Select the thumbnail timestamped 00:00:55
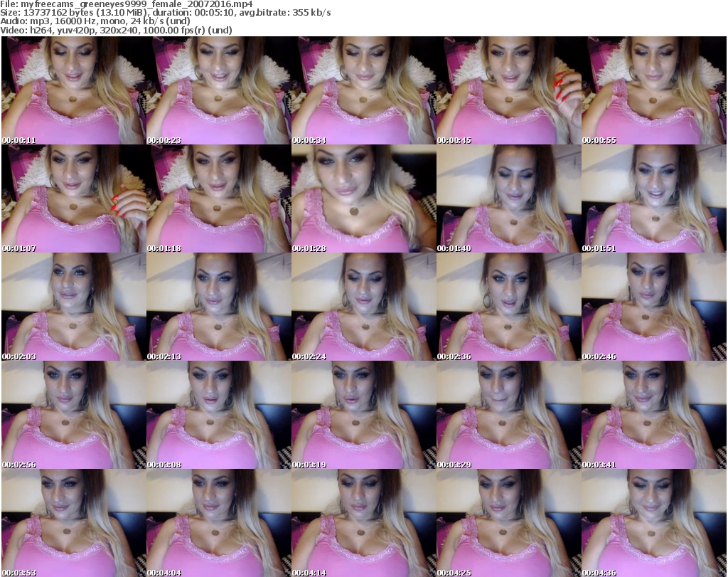The image size is (728, 577). click(654, 90)
